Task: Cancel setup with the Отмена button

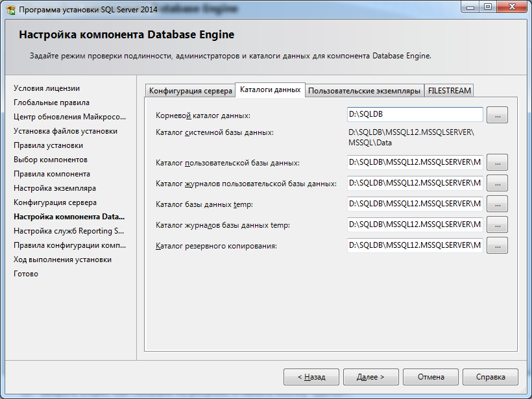Action: click(431, 377)
